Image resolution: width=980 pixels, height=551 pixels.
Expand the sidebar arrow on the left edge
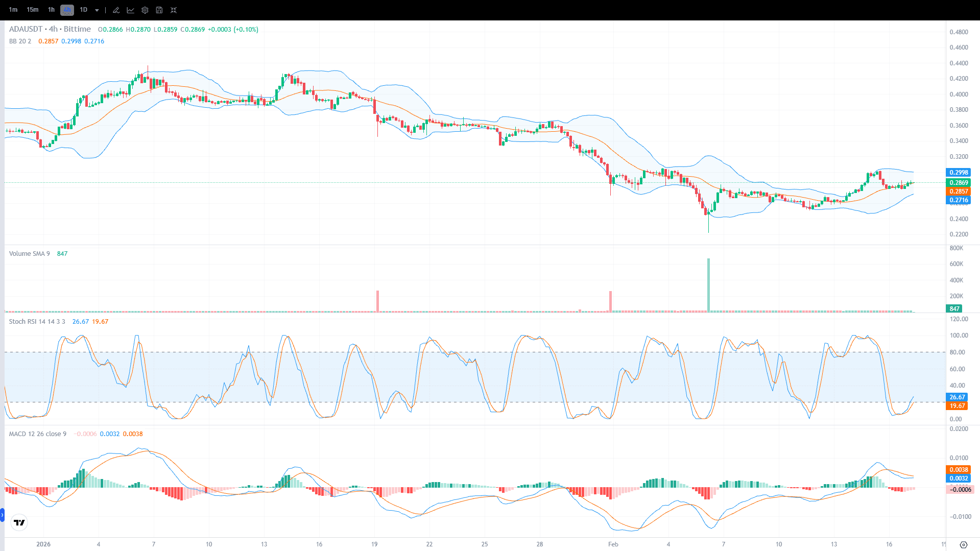pyautogui.click(x=4, y=515)
